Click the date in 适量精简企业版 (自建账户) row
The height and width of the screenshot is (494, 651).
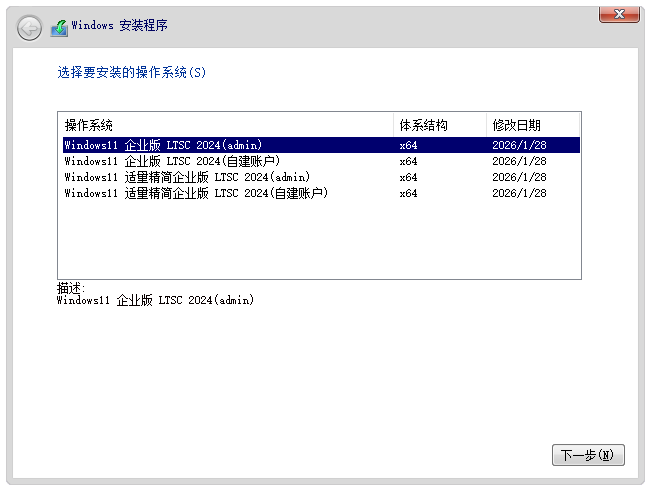tap(519, 193)
